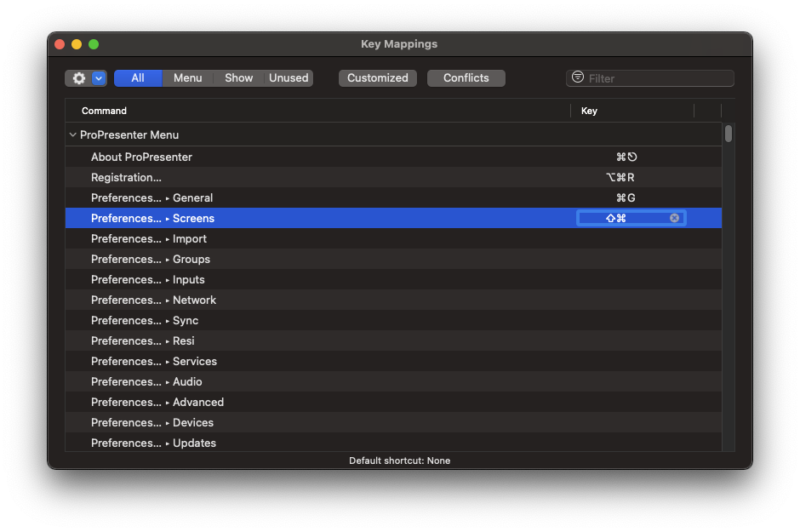Switch to the Menu filter tab

click(188, 78)
